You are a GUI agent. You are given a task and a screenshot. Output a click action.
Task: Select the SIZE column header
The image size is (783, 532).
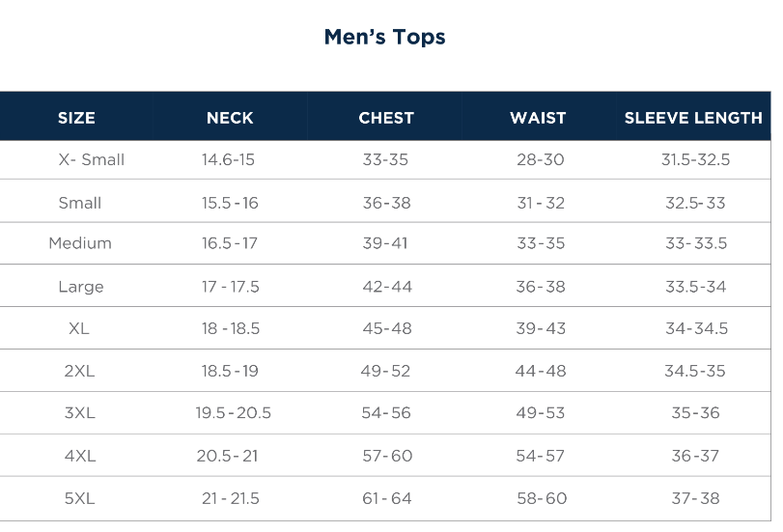(76, 119)
